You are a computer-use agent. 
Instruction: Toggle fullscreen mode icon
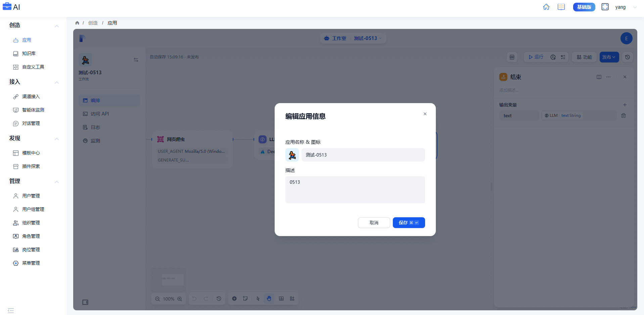[x=605, y=7]
